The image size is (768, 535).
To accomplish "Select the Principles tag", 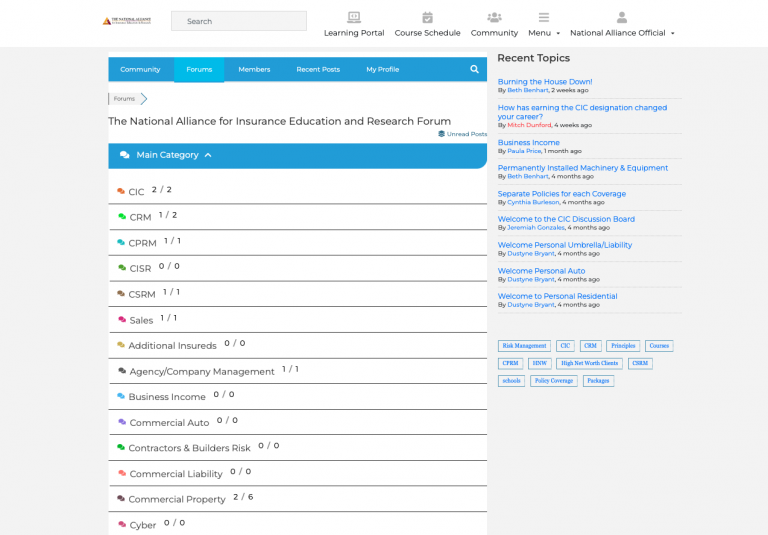I will 623,346.
